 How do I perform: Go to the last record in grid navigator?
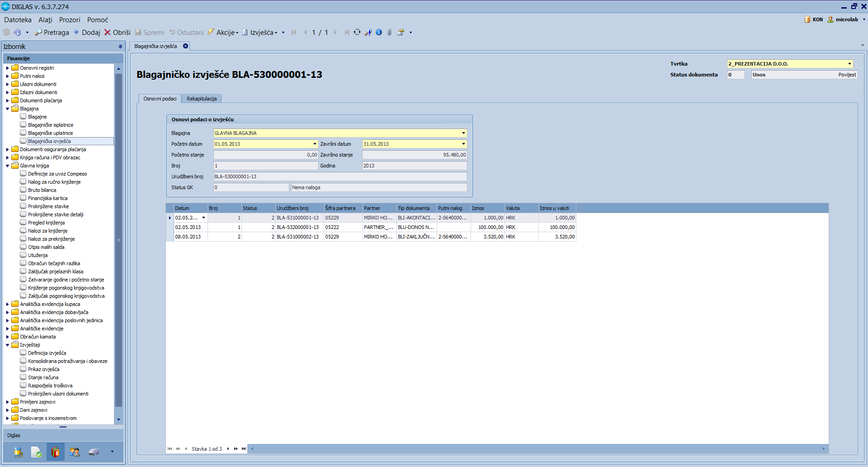[x=244, y=449]
